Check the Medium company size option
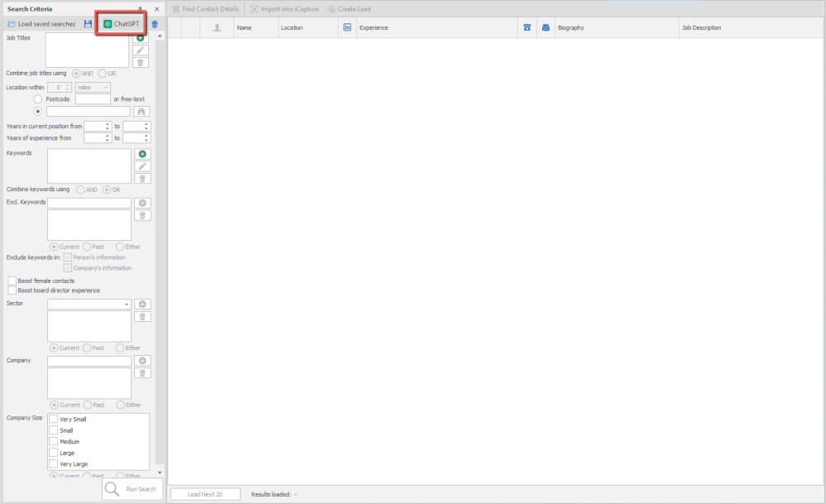 (54, 441)
